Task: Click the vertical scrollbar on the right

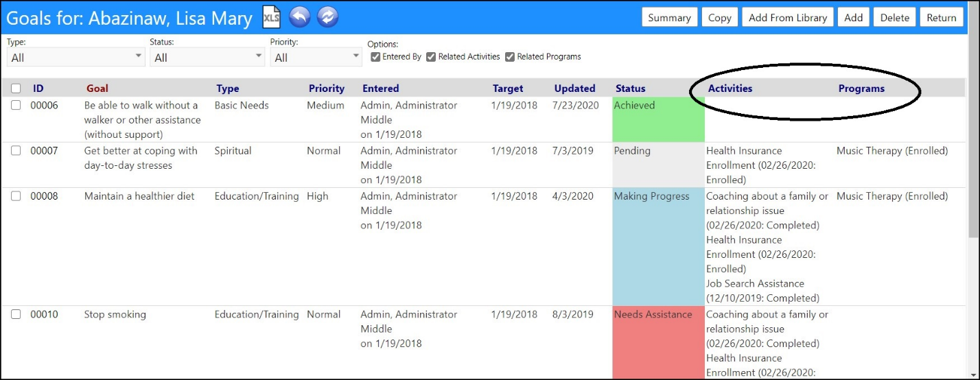Action: (974, 206)
